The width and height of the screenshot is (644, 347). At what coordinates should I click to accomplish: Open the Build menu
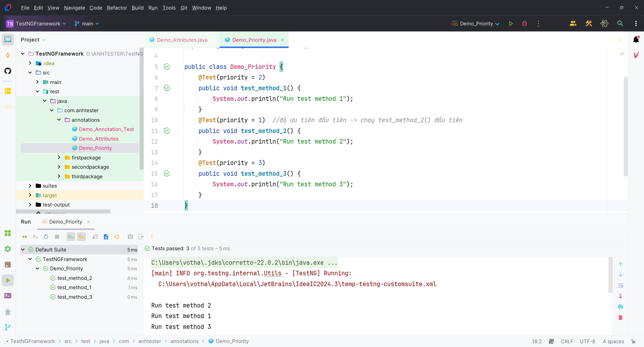coord(138,8)
